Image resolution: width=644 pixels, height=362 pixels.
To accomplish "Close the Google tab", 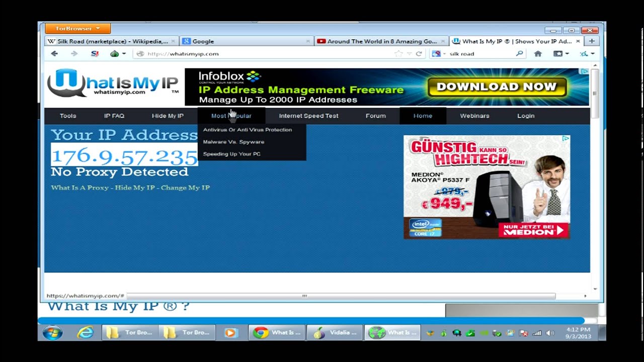I will tap(307, 41).
